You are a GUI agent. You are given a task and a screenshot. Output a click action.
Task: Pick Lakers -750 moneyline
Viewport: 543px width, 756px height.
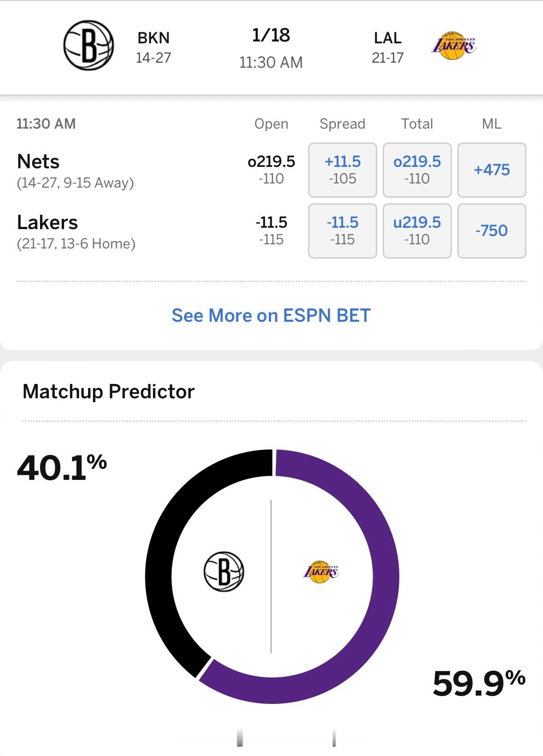pyautogui.click(x=492, y=230)
